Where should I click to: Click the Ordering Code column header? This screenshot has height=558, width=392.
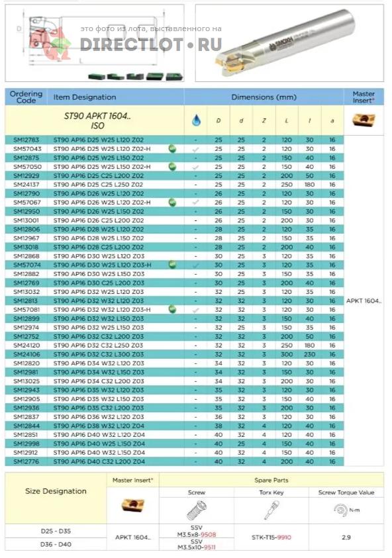tap(26, 97)
